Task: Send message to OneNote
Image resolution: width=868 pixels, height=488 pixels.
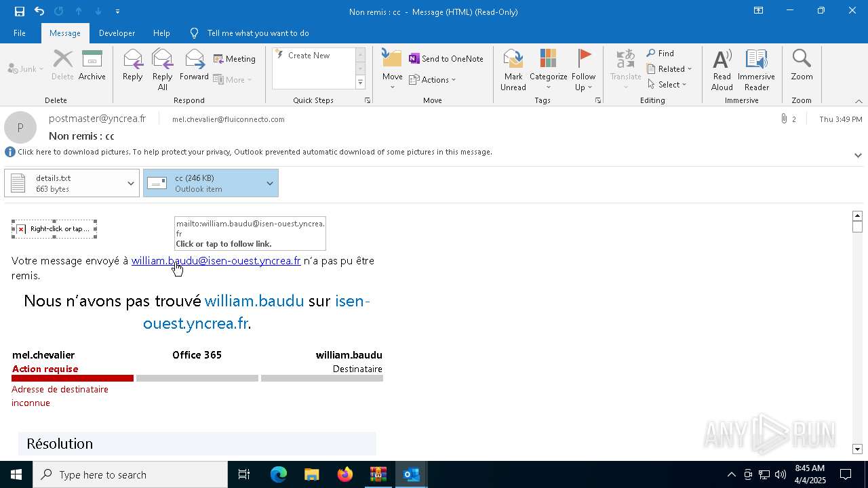Action: (x=446, y=59)
